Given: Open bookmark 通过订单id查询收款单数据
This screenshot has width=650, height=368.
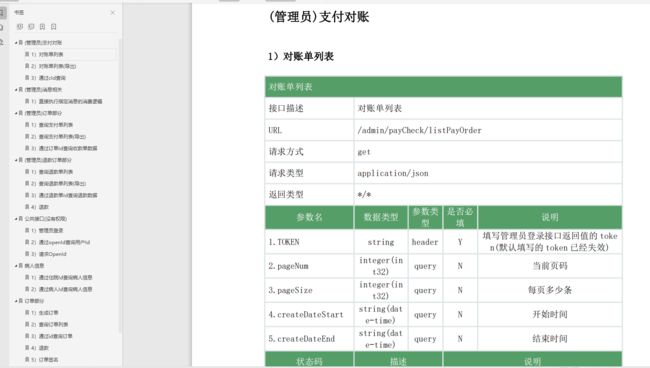Looking at the screenshot, I should [x=61, y=148].
